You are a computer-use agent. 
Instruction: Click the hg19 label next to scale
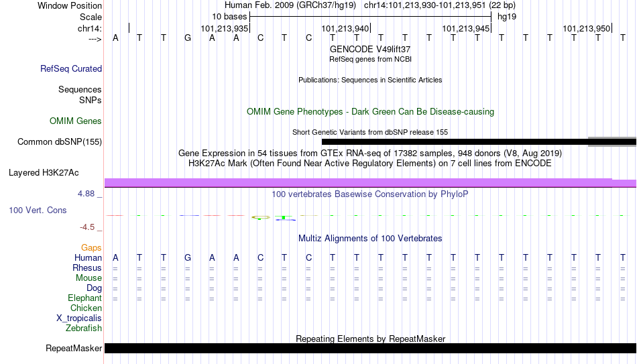pos(507,17)
